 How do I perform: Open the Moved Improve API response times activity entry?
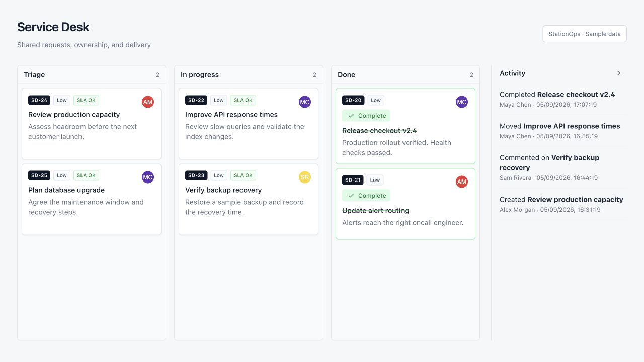563,131
